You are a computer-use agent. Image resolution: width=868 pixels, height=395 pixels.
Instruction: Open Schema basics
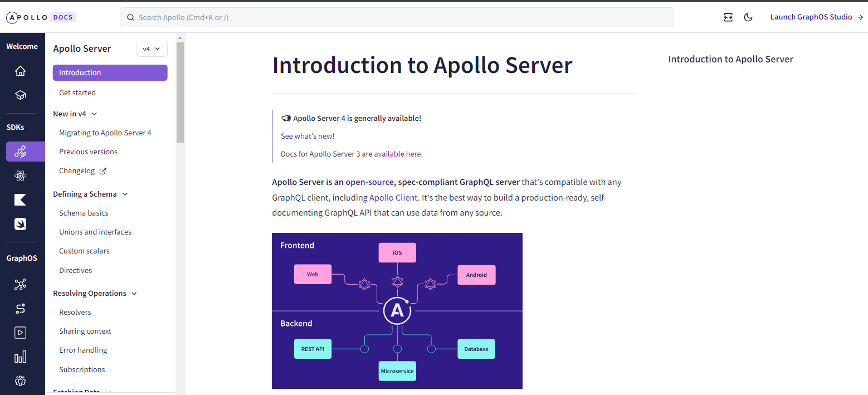(84, 213)
